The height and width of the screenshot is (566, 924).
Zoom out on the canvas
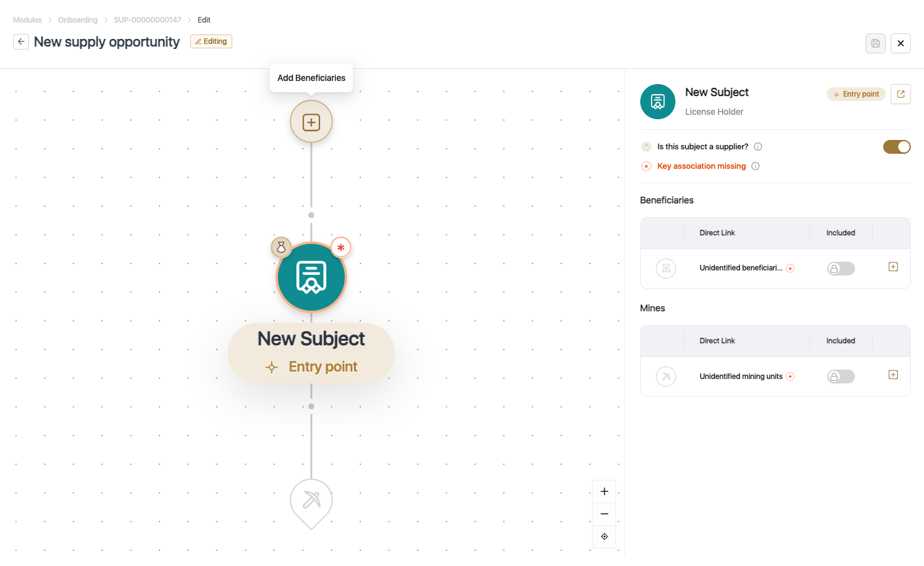(604, 514)
